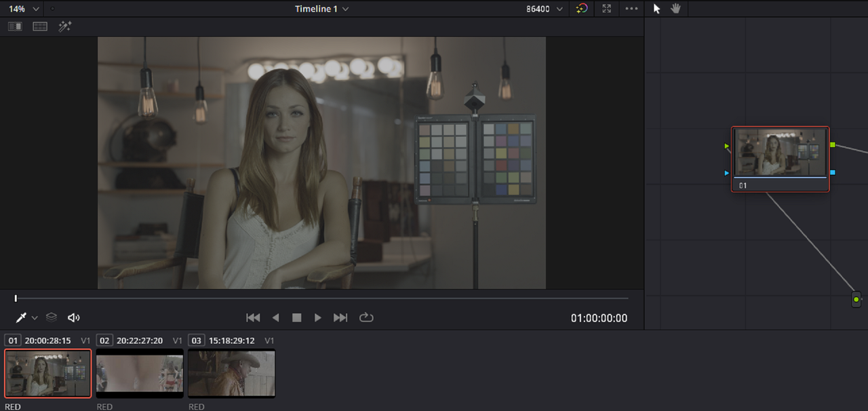
Task: Click node 01's green RGB output square
Action: click(x=833, y=145)
